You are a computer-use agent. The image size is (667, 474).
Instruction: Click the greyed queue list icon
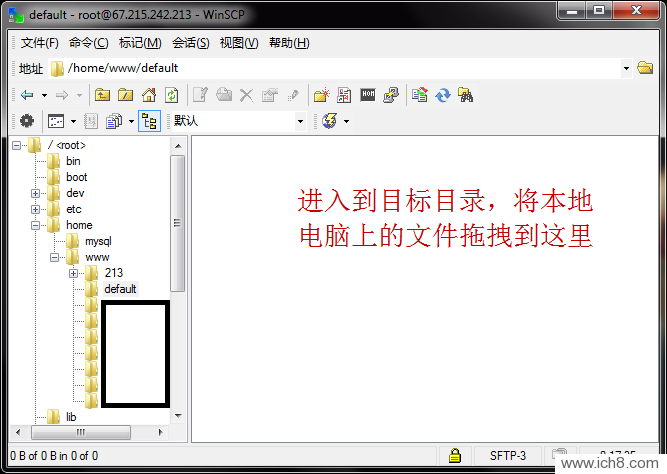pyautogui.click(x=91, y=121)
